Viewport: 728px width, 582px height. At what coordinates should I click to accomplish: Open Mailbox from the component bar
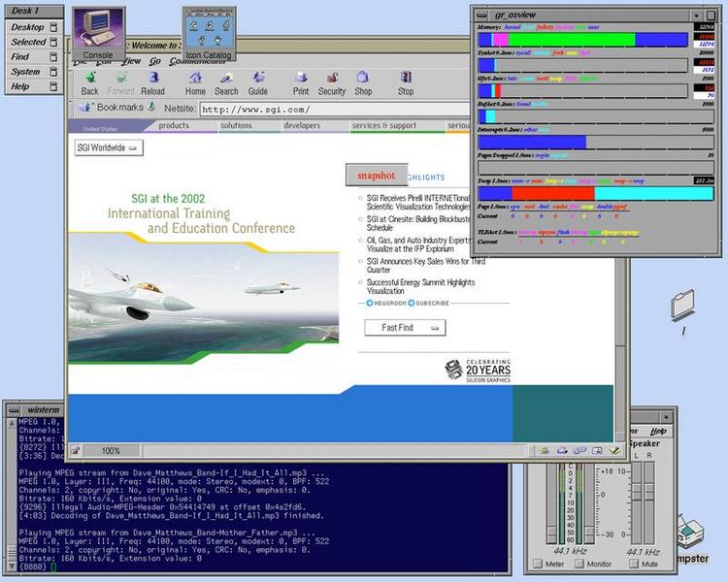(x=562, y=450)
